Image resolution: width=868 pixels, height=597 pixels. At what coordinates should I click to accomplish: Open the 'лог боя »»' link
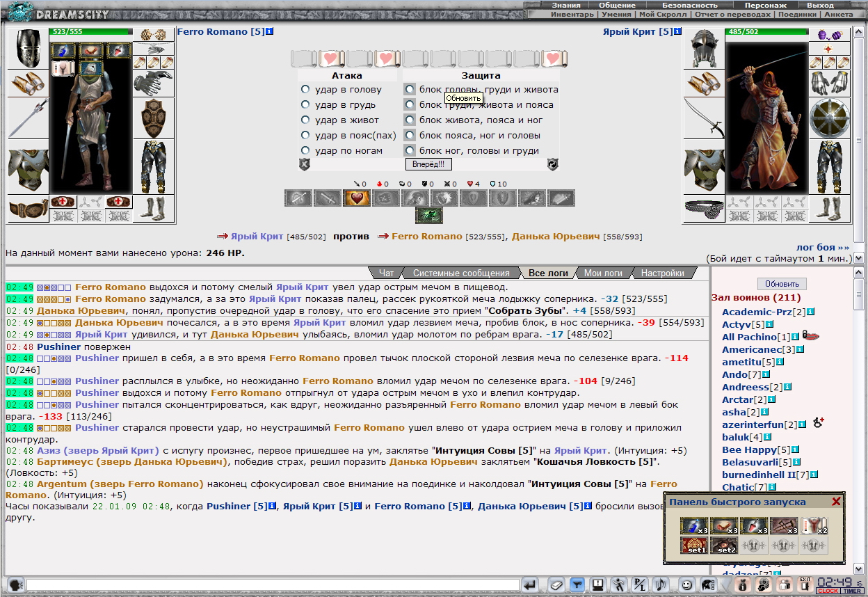click(x=823, y=247)
